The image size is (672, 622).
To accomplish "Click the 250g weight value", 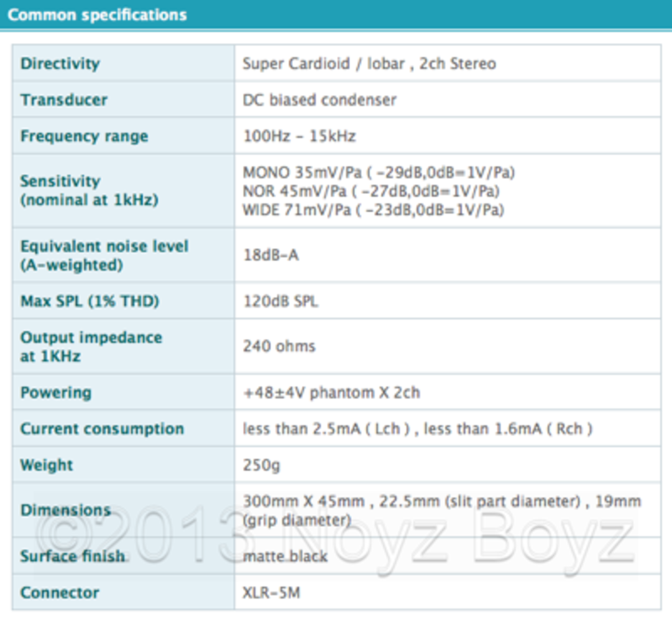I will [x=261, y=465].
